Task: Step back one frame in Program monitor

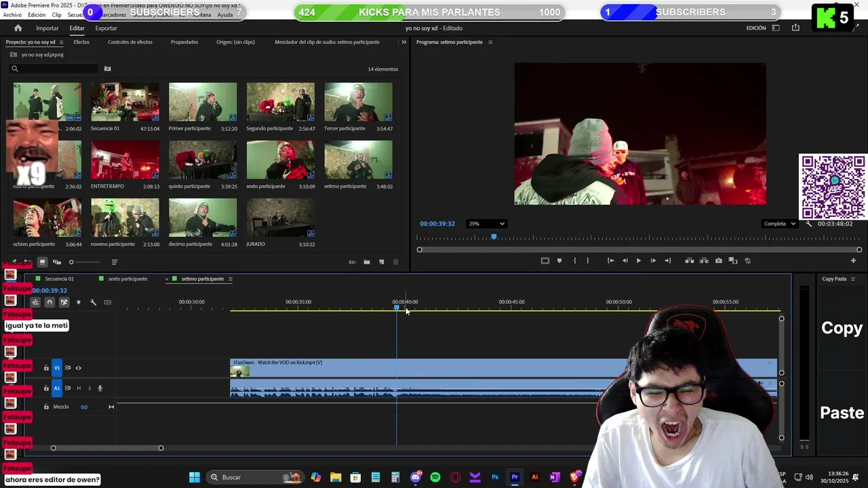Action: coord(625,261)
